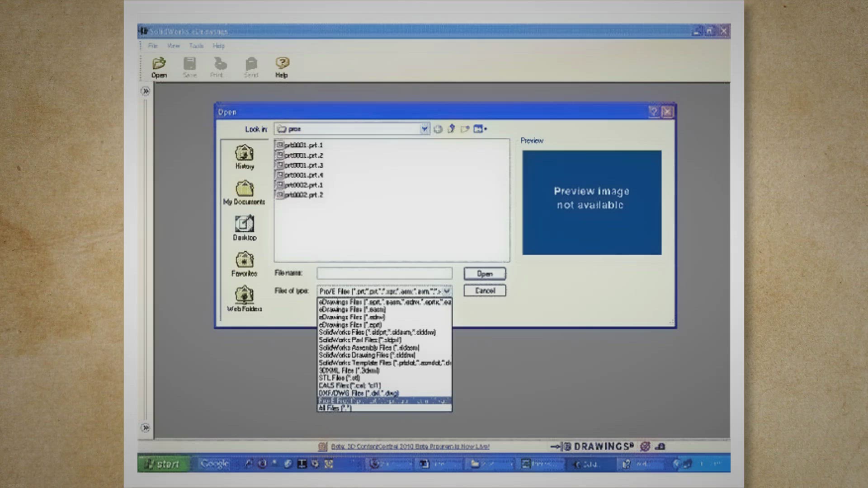The height and width of the screenshot is (488, 868).
Task: Choose SolidWorks Assembly Files type
Action: [384, 347]
